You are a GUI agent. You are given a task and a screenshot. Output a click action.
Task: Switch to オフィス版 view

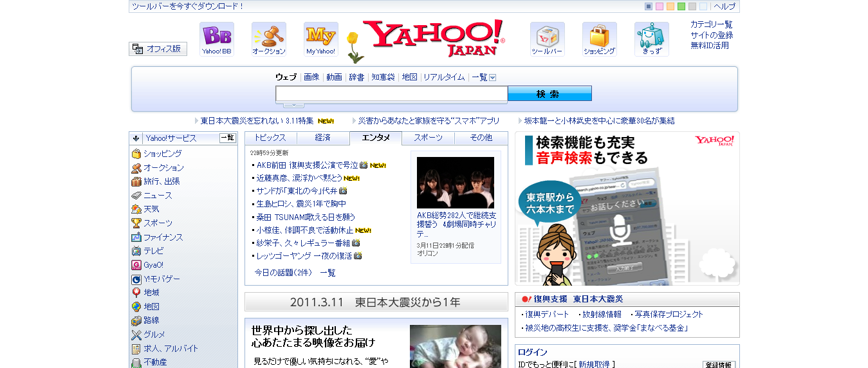click(158, 49)
